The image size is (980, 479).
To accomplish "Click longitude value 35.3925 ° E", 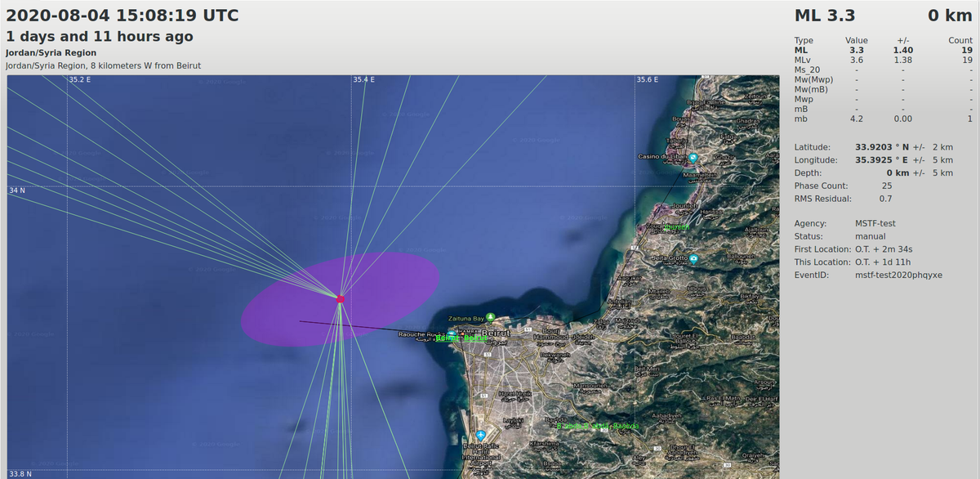I will point(882,160).
